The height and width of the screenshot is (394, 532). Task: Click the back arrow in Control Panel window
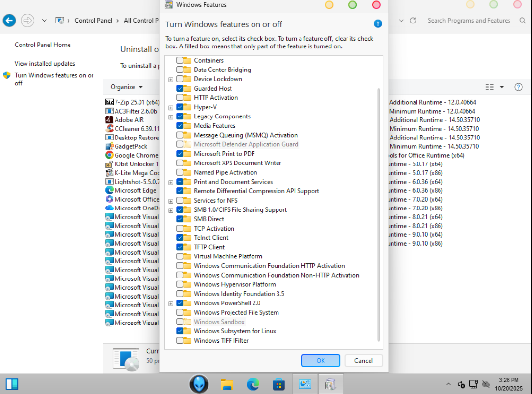point(9,21)
